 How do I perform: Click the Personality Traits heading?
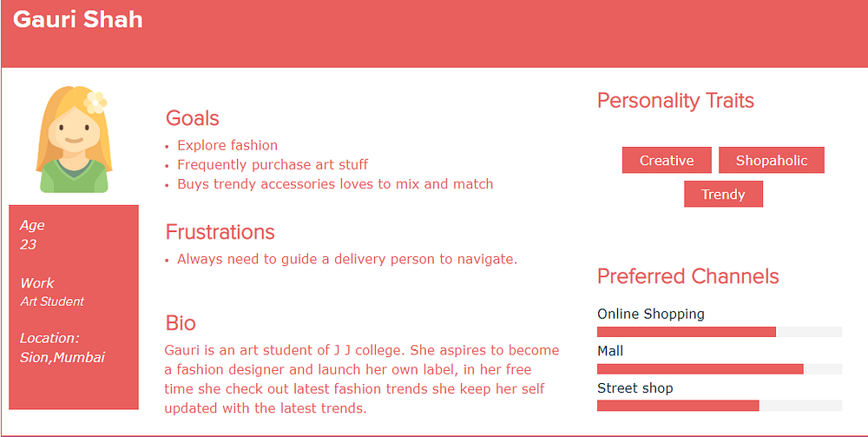675,101
